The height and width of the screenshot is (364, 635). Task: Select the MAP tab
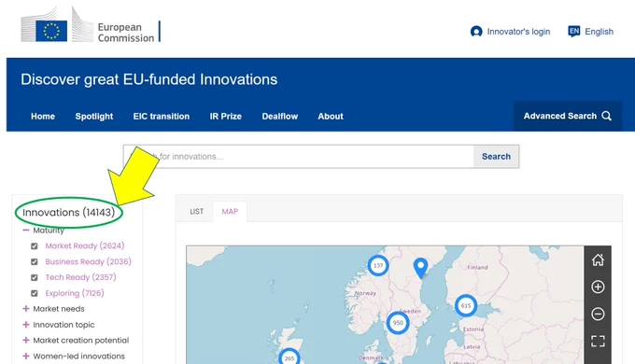pos(230,211)
